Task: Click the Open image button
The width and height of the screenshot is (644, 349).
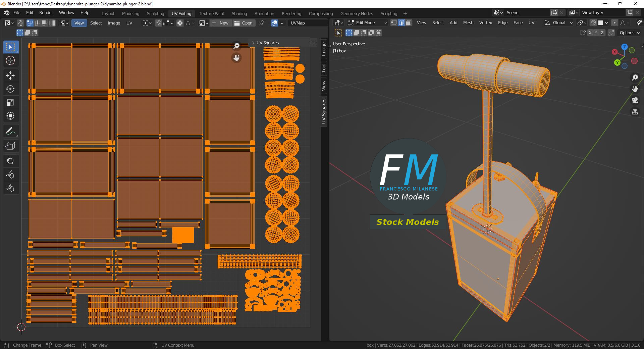Action: click(244, 23)
